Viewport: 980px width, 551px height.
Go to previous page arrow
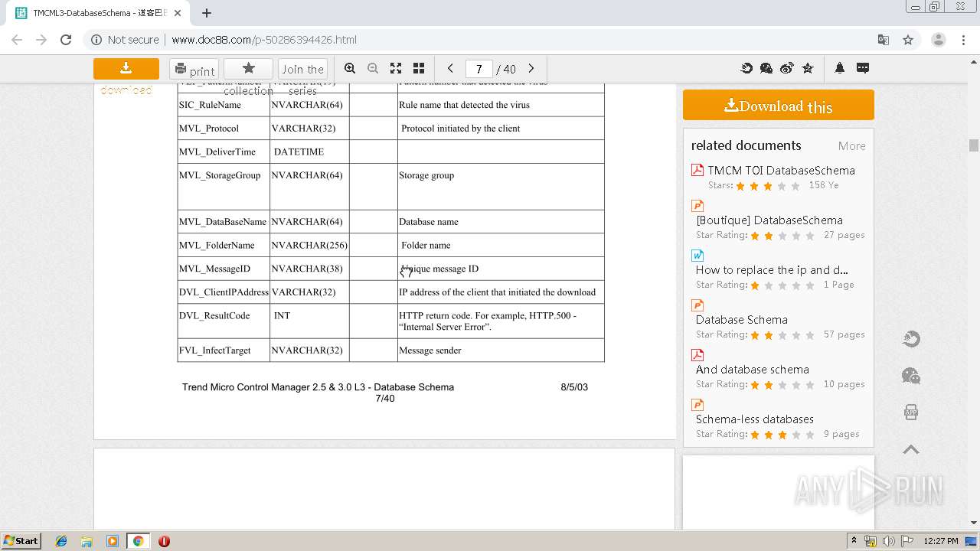[x=450, y=68]
